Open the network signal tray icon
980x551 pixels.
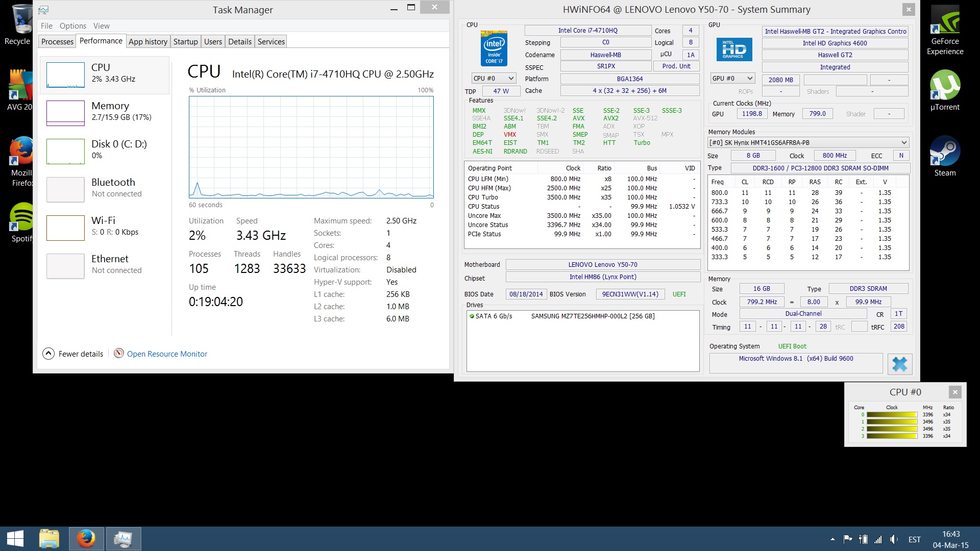[878, 539]
